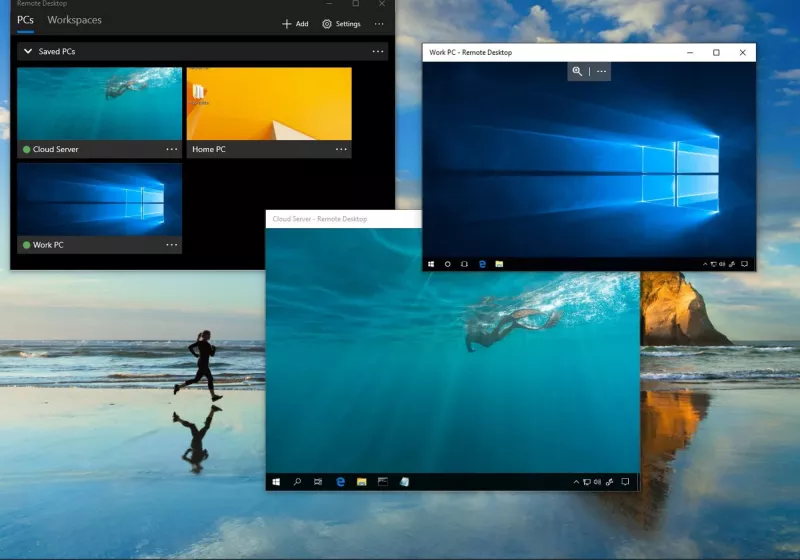Click the Work PC label under its thumbnail
This screenshot has height=560, width=800.
coord(48,245)
